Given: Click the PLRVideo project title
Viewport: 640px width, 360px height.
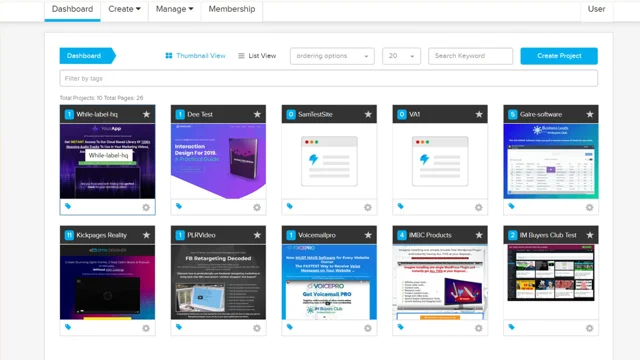Looking at the screenshot, I should (x=201, y=235).
